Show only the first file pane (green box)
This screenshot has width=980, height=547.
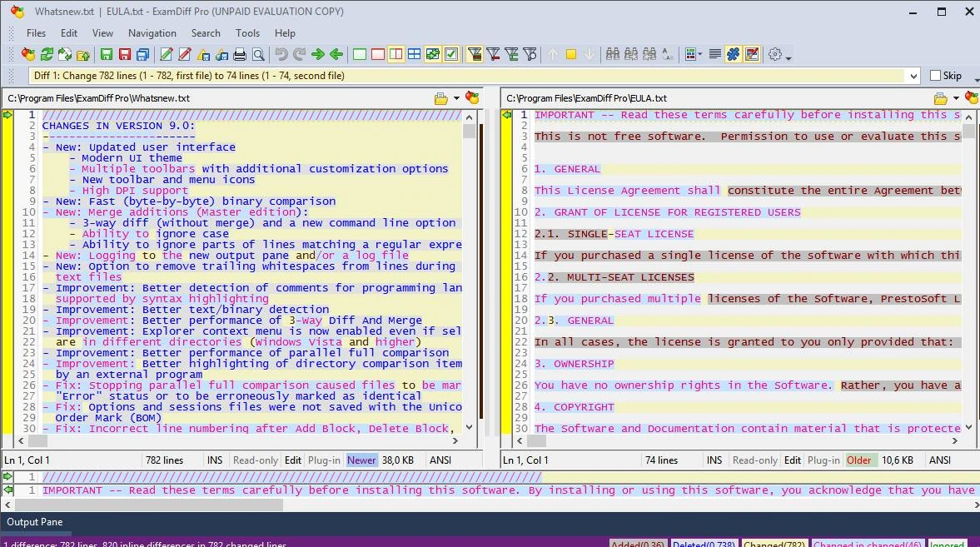tap(360, 54)
